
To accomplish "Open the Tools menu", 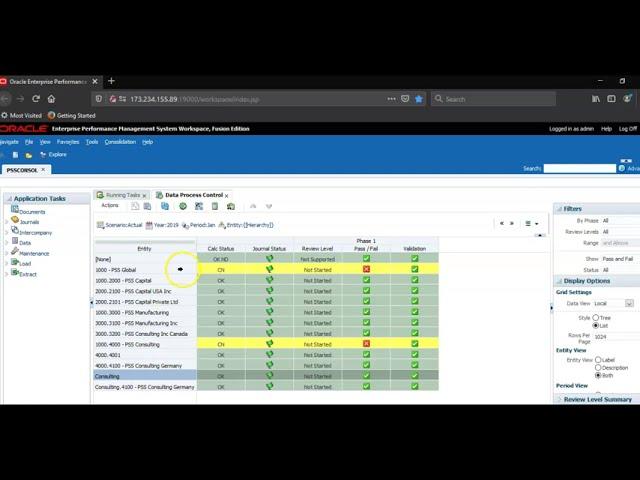I will click(92, 142).
